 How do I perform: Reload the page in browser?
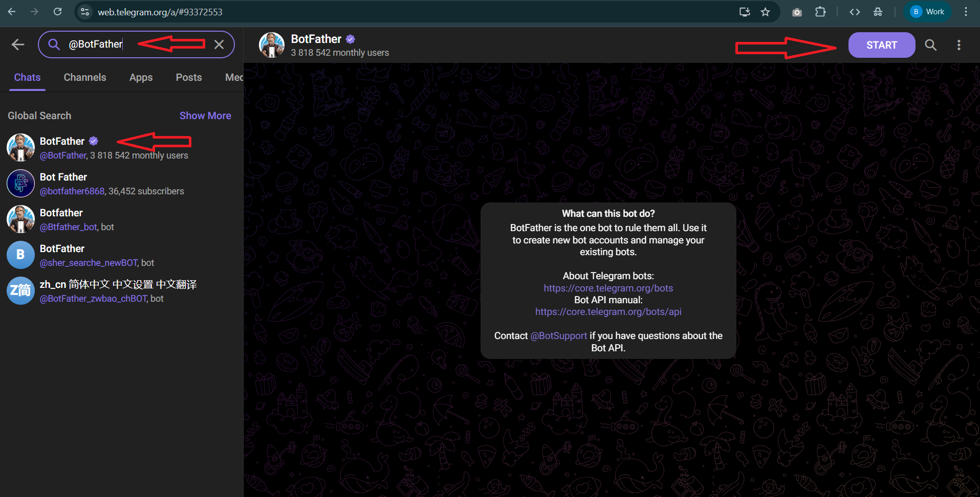click(x=58, y=12)
